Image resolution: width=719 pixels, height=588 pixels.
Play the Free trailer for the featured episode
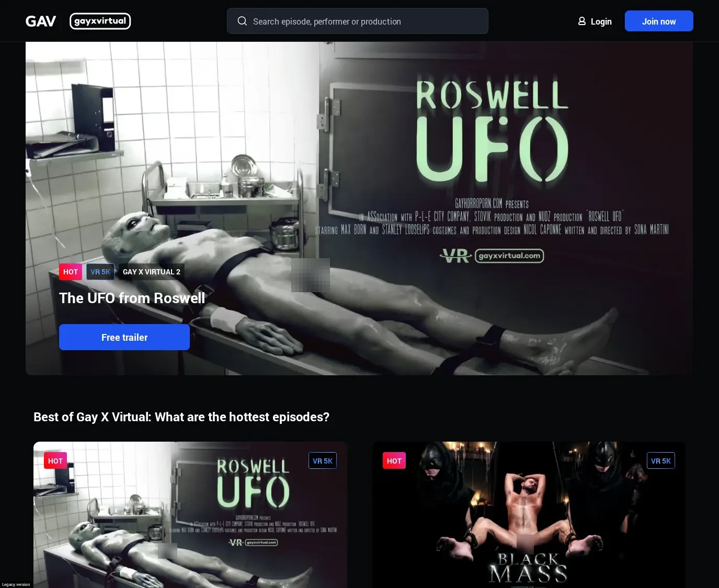124,337
